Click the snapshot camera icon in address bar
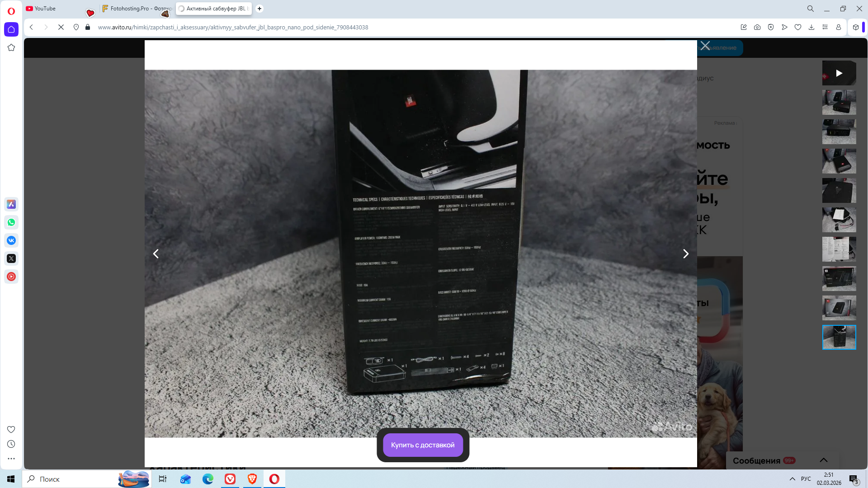The width and height of the screenshot is (868, 488). pyautogui.click(x=757, y=27)
